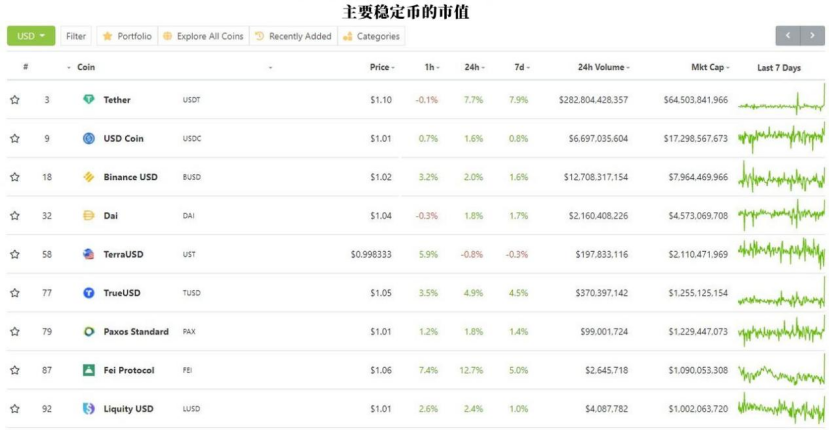Open Explore All Coins tab
This screenshot has height=431, width=830.
203,36
